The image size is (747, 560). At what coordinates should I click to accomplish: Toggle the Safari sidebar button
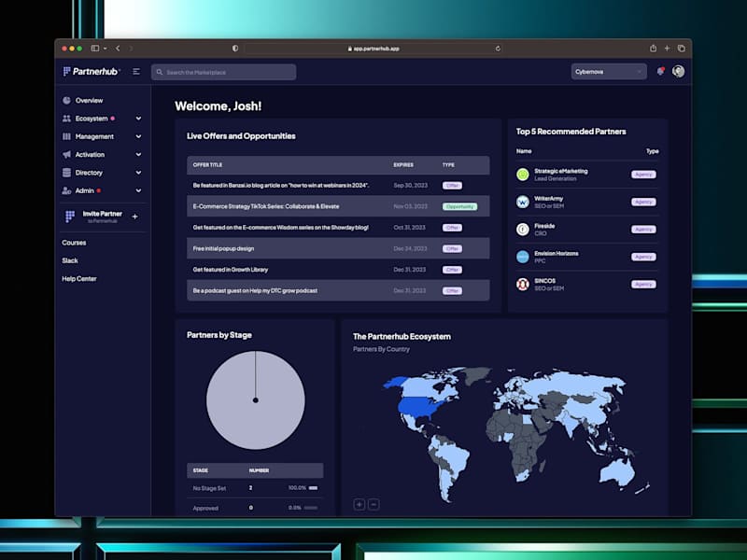pyautogui.click(x=95, y=49)
